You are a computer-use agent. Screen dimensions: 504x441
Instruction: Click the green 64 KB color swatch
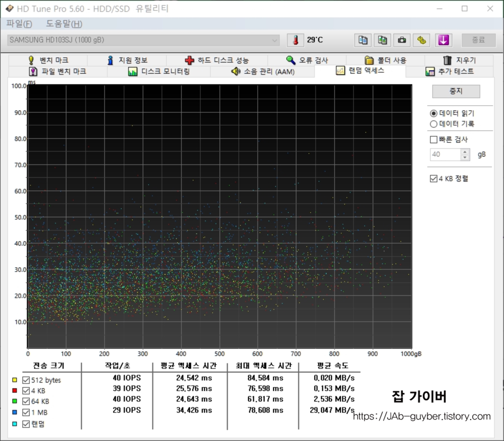pos(15,401)
